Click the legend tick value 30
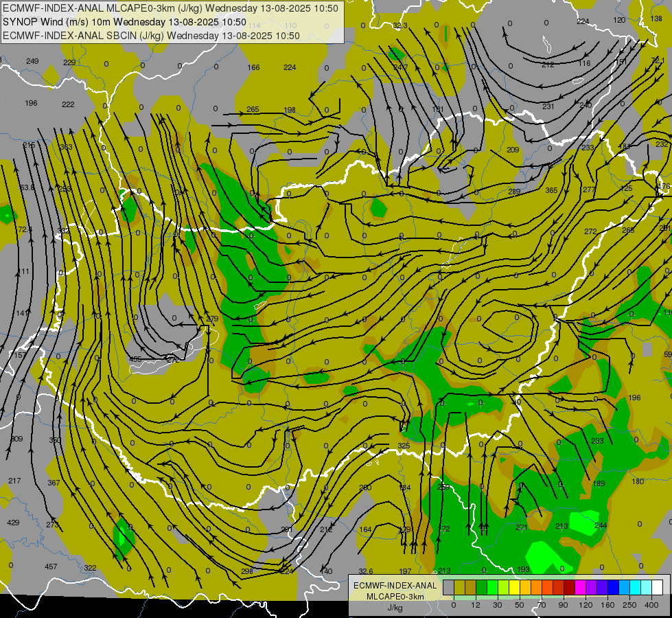The height and width of the screenshot is (618, 672). (x=497, y=605)
